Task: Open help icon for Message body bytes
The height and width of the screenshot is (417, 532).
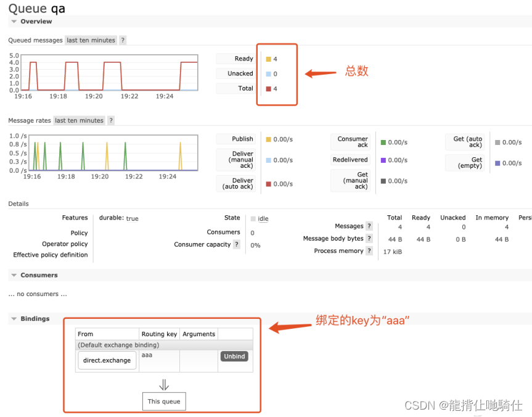Action: pyautogui.click(x=369, y=238)
